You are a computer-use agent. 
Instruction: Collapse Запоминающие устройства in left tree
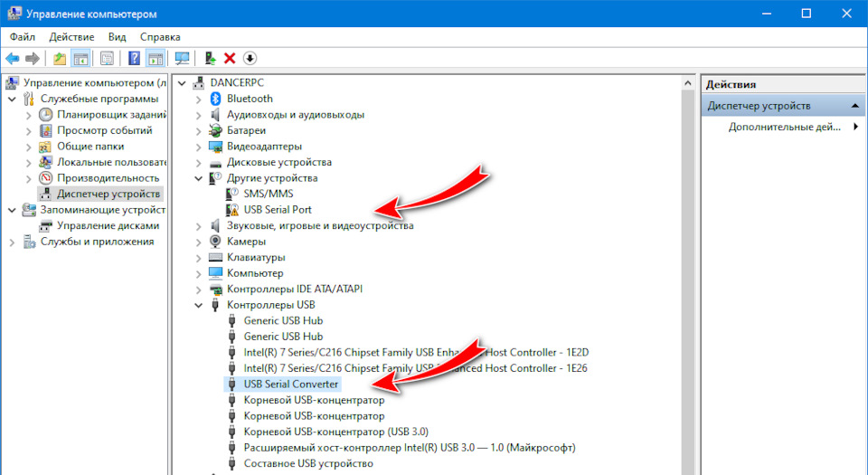click(12, 211)
